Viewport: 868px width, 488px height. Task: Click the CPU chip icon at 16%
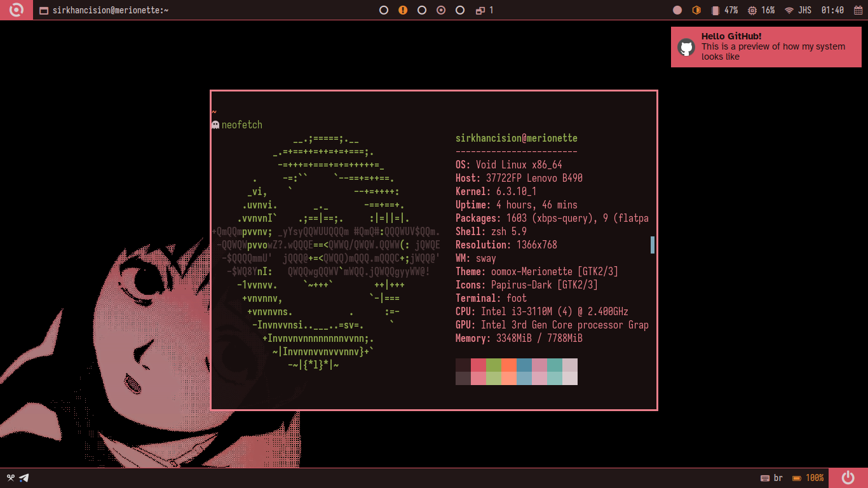pyautogui.click(x=752, y=10)
